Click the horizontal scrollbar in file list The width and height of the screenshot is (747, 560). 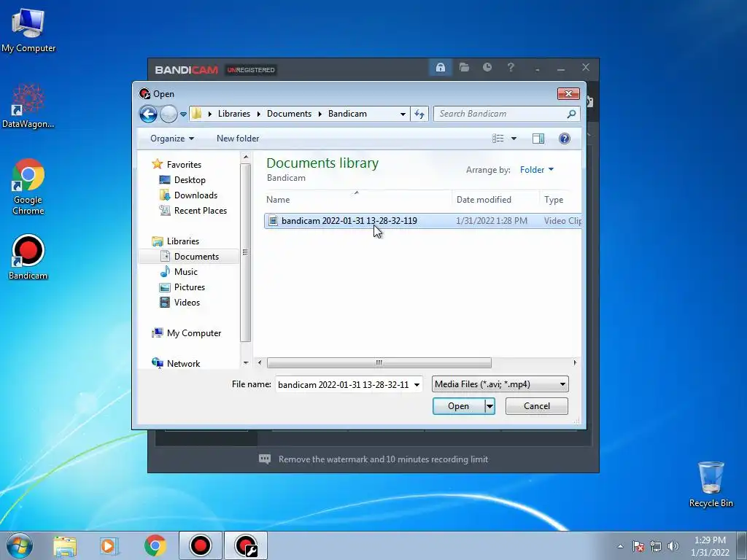coord(379,363)
